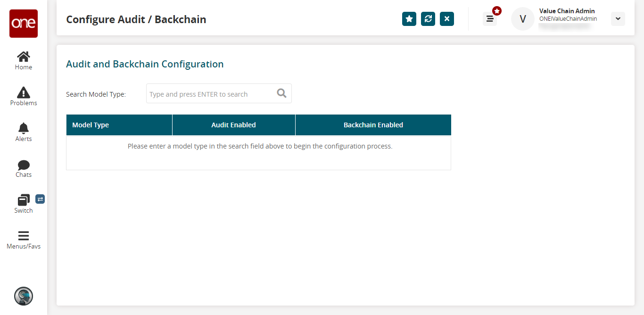The image size is (644, 315).
Task: Expand the user profile dropdown arrow
Action: [x=618, y=19]
